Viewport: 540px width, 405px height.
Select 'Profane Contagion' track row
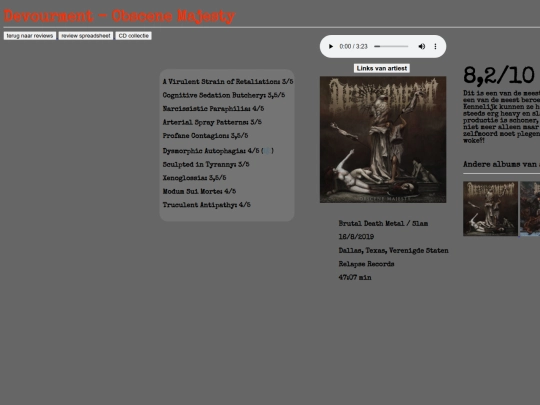coord(205,135)
